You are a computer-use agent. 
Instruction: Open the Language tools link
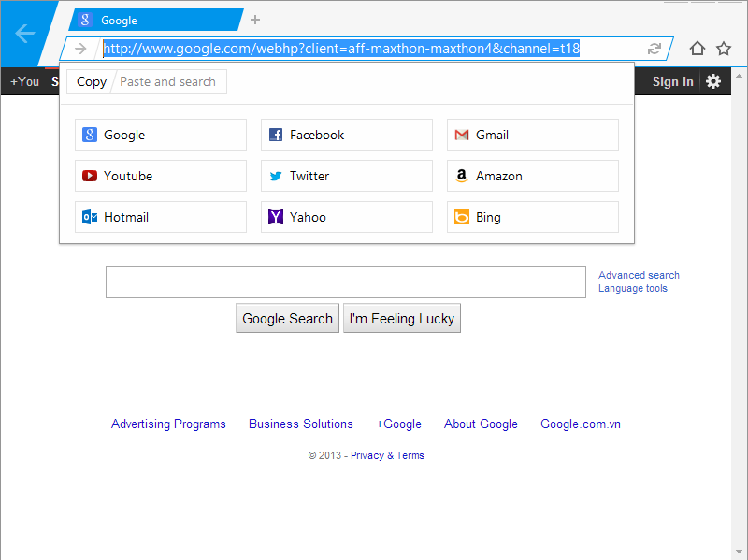[633, 288]
